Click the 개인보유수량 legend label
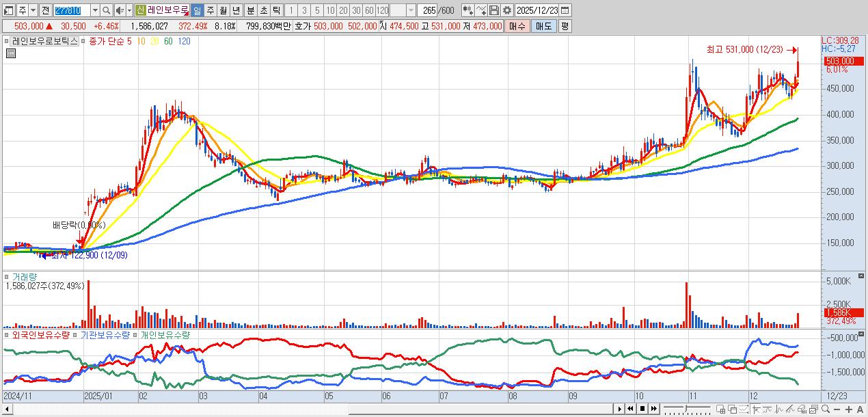The height and width of the screenshot is (417, 868). (165, 335)
